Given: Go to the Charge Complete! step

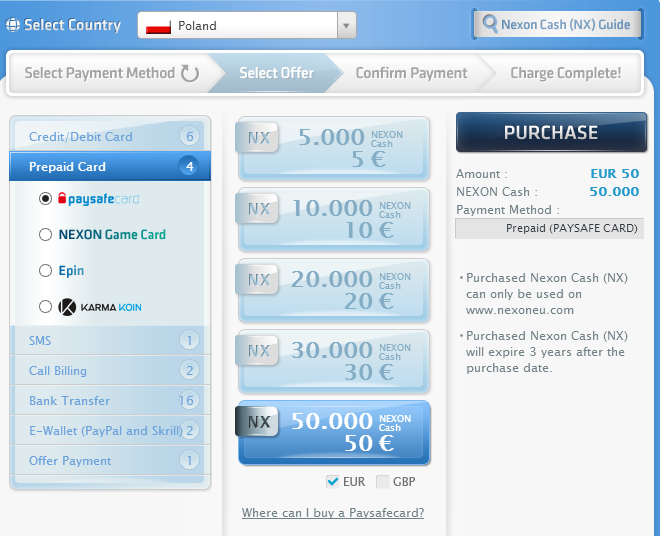Looking at the screenshot, I should [x=565, y=73].
